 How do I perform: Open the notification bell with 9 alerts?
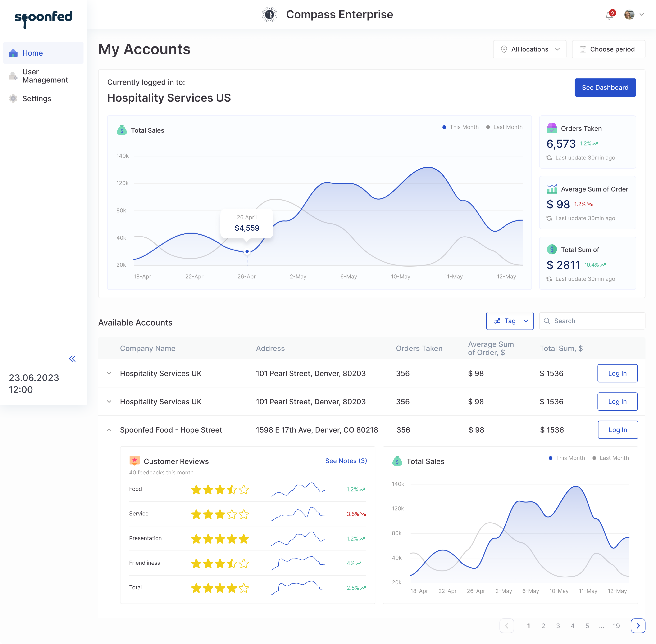(609, 15)
